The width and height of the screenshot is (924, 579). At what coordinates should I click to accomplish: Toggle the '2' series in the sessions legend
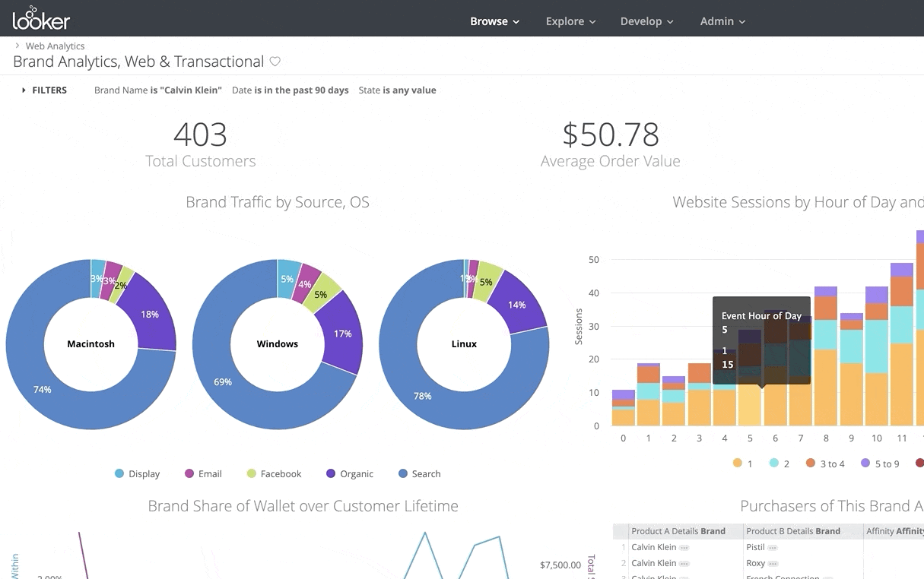click(x=779, y=464)
